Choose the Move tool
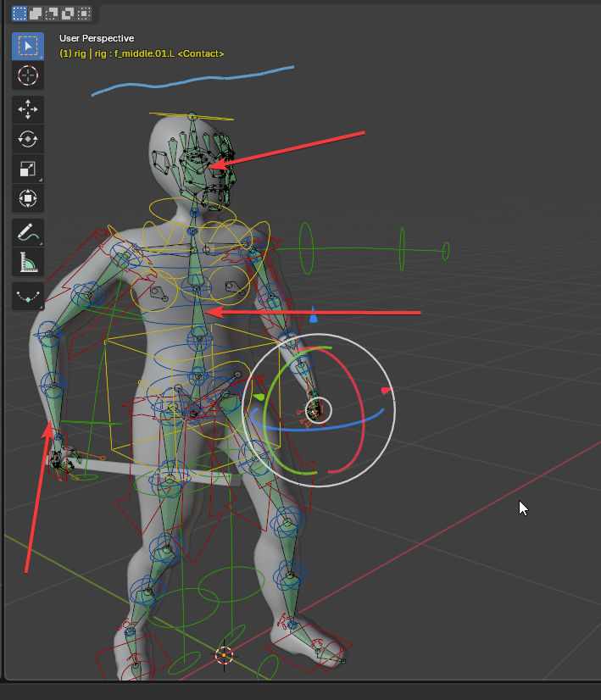Screen dimensions: 601x700 [28, 110]
